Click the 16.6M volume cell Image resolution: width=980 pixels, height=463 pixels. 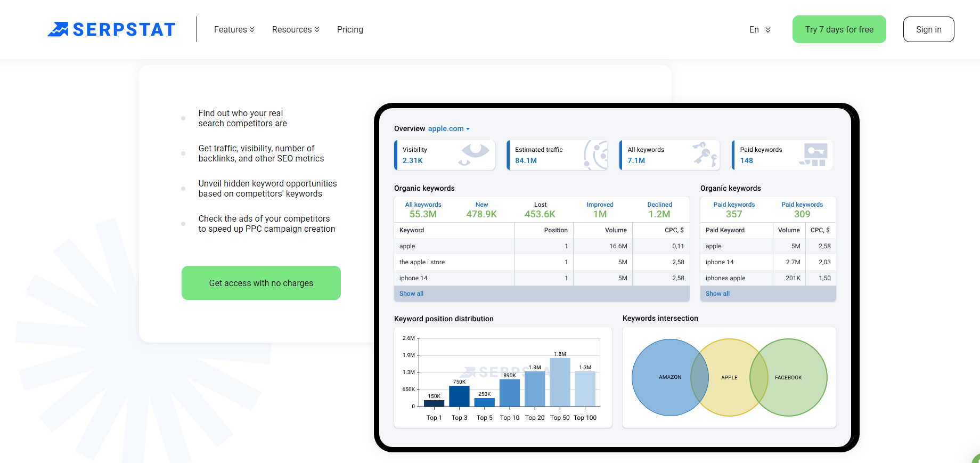coord(618,246)
